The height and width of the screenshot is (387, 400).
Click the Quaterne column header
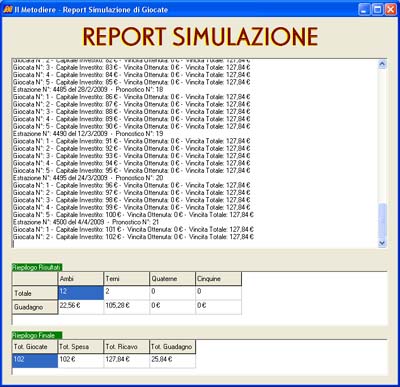coord(172,279)
